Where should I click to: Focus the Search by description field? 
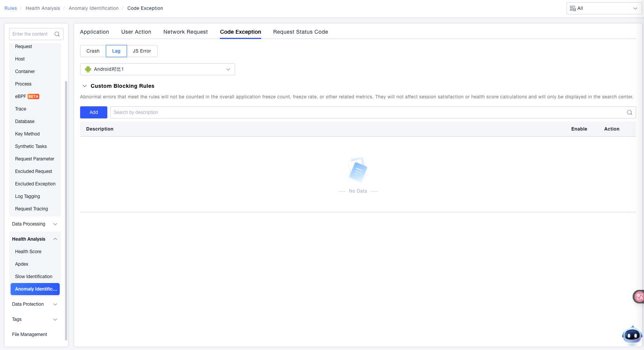[367, 112]
